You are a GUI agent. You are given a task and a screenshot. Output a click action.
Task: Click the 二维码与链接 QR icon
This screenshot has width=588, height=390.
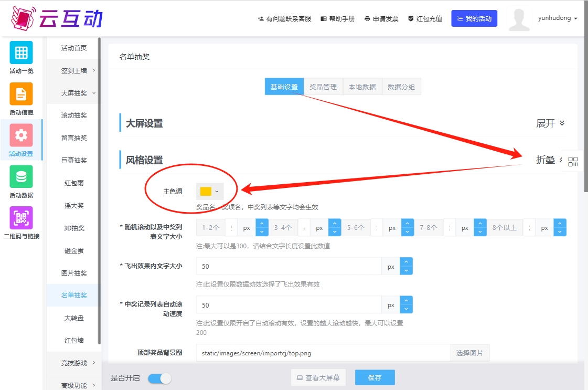21,218
